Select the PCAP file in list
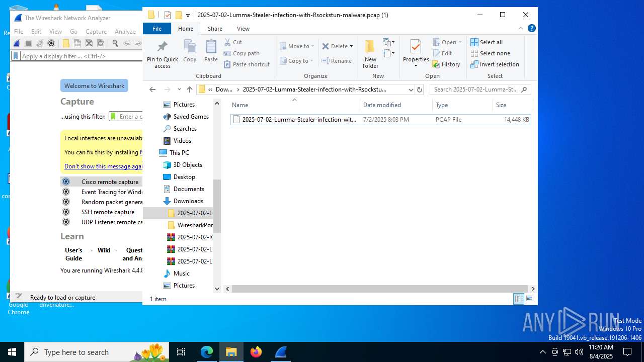 pyautogui.click(x=380, y=120)
